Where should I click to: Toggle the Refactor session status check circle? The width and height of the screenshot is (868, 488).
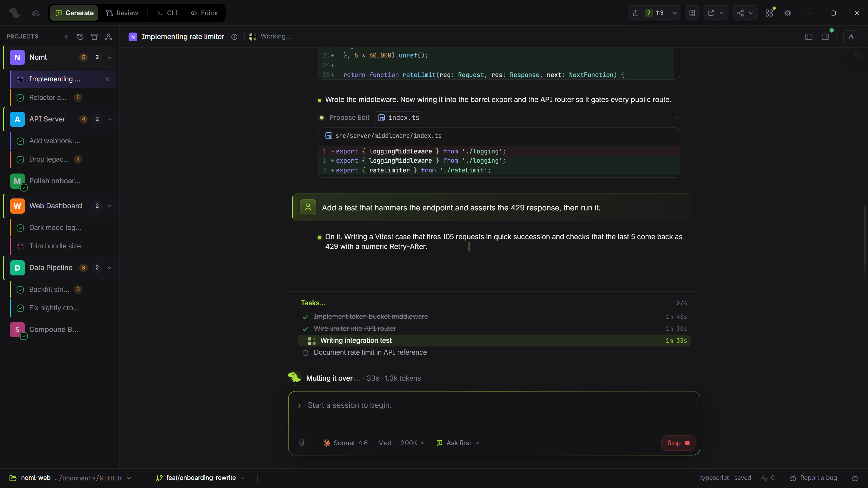(x=20, y=98)
